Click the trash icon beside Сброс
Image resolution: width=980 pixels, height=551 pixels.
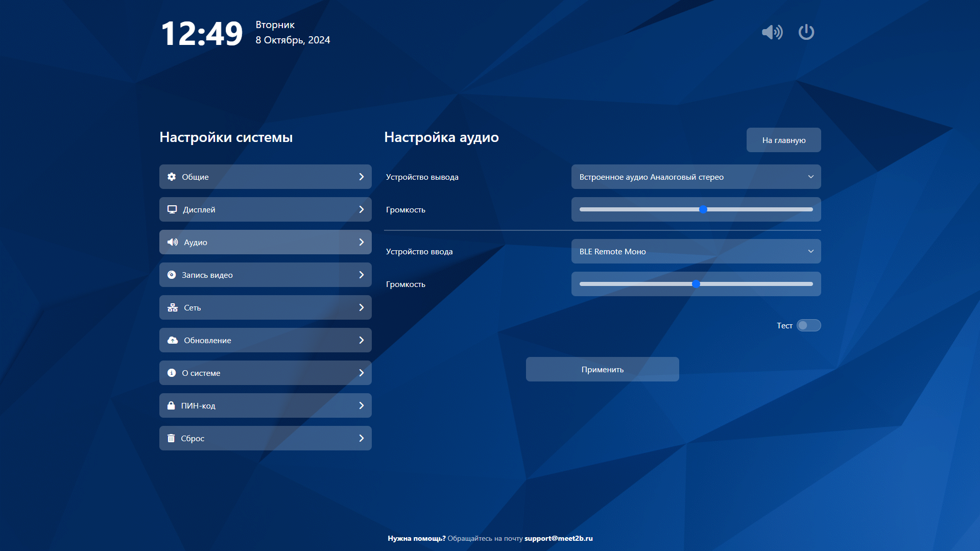tap(171, 438)
